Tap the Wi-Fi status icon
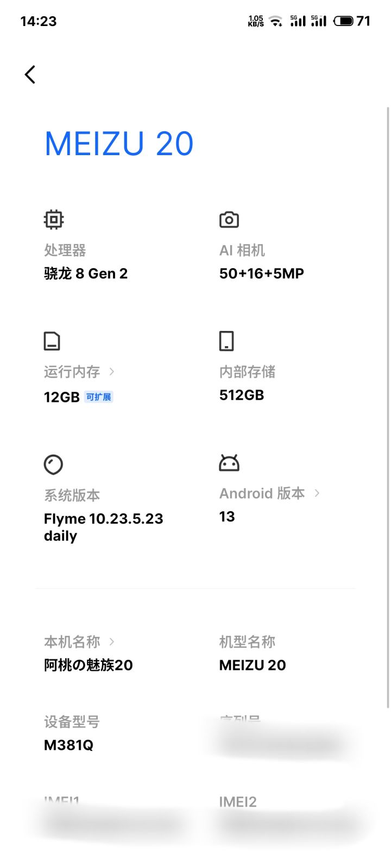This screenshot has height=868, width=391. tap(276, 21)
